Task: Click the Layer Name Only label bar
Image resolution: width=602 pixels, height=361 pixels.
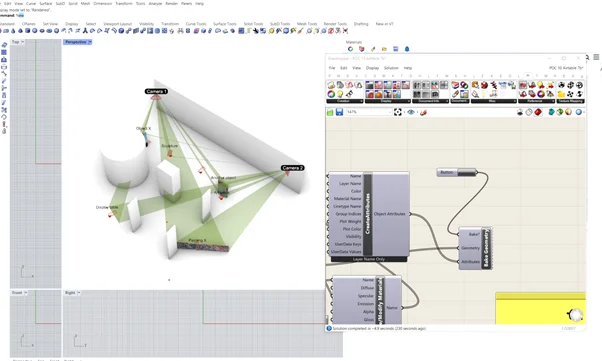Action: (x=369, y=259)
